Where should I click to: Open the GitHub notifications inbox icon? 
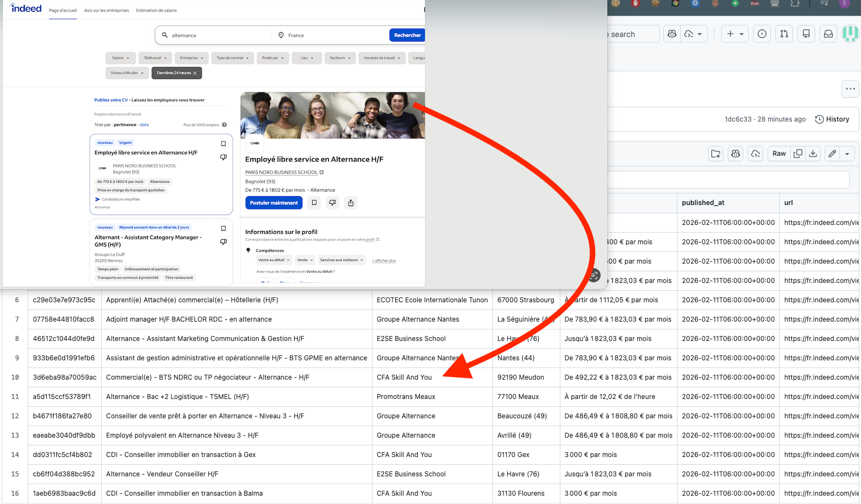[828, 34]
